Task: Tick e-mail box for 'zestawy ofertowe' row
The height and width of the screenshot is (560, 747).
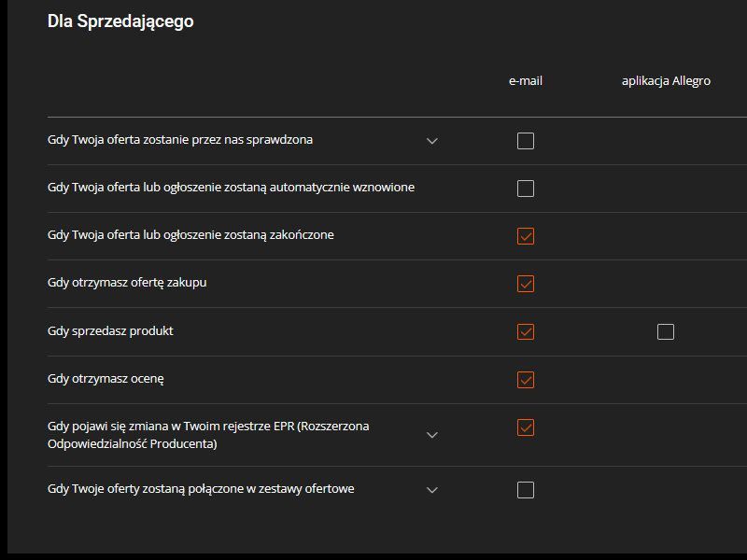Action: point(526,490)
